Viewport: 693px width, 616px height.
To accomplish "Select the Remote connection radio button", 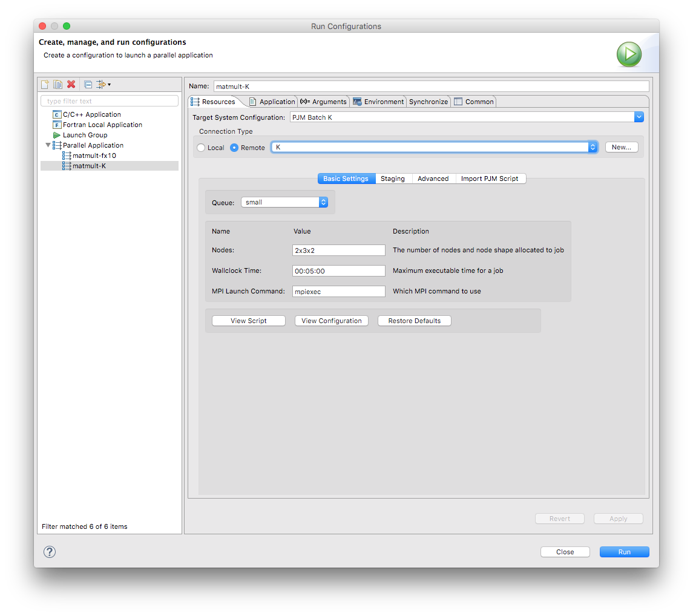I will (234, 148).
